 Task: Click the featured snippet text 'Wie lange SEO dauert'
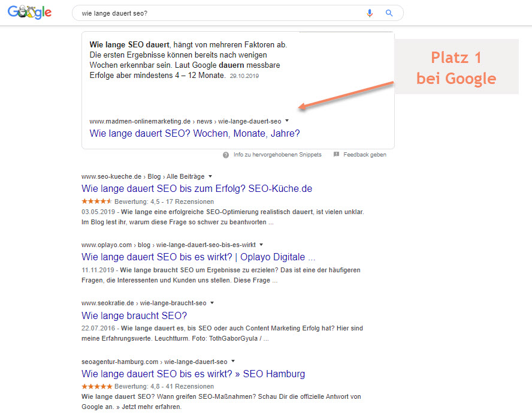pyautogui.click(x=129, y=45)
